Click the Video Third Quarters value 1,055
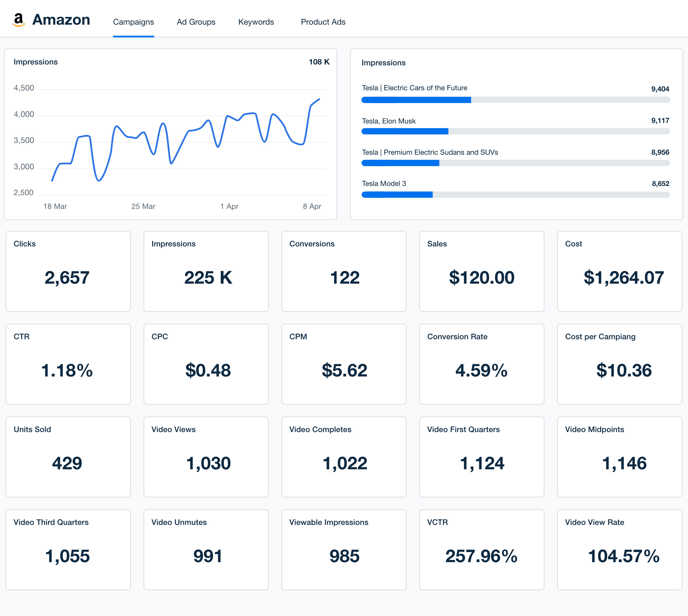This screenshot has width=688, height=616. (67, 557)
